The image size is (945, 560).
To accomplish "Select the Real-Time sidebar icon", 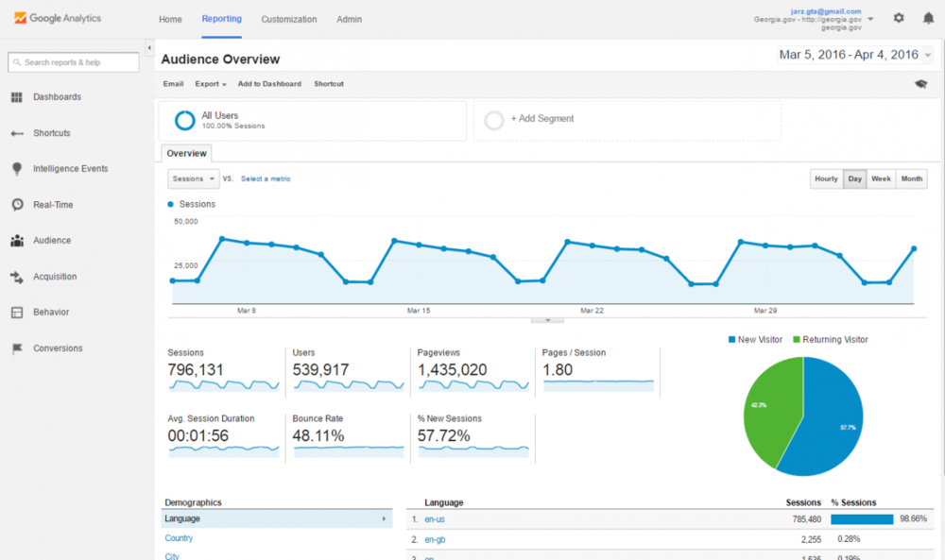I will click(15, 204).
